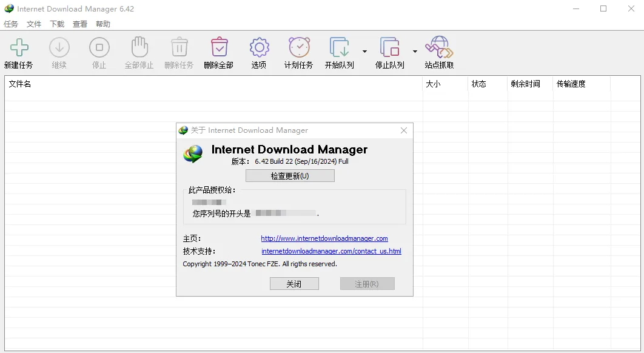This screenshot has height=353, width=644.
Task: Click the 您序列号的开头是 text
Action: [221, 213]
